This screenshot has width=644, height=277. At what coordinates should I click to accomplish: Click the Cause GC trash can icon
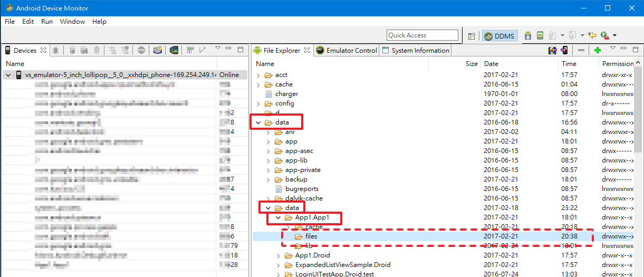click(x=97, y=50)
